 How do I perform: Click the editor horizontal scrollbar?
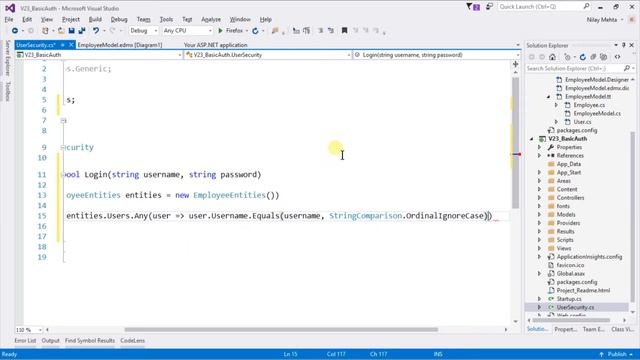tap(281, 329)
